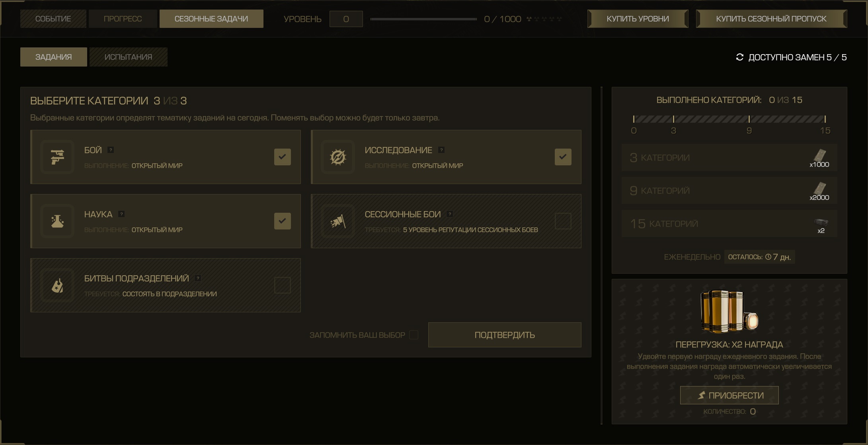Click the Приобрести purchase button
Viewport: 868px width, 445px height.
[729, 395]
